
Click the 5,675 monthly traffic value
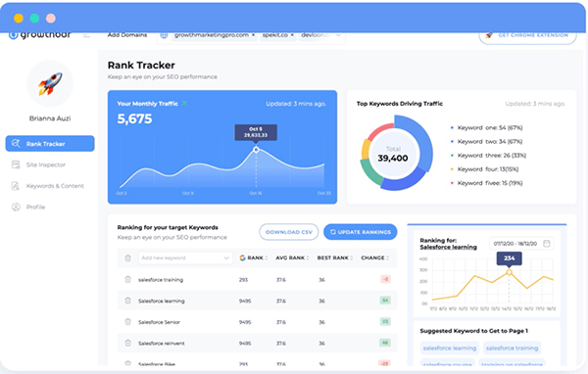pos(134,118)
